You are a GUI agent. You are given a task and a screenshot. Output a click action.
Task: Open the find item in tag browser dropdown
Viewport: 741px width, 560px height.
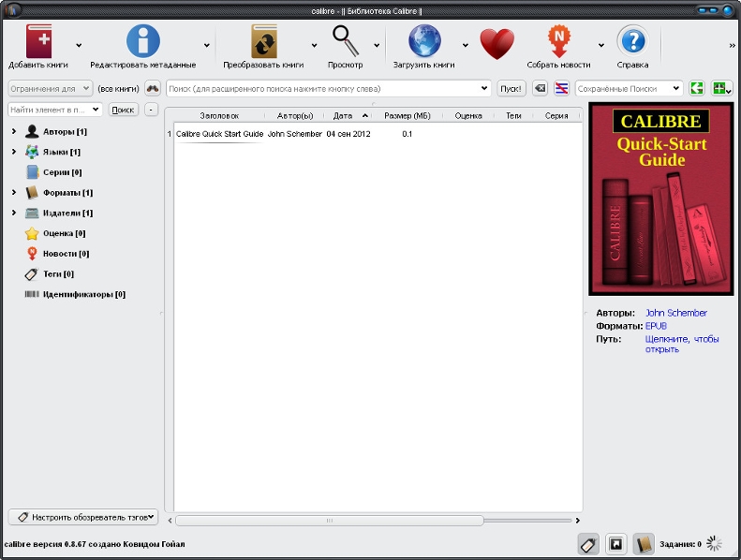96,110
